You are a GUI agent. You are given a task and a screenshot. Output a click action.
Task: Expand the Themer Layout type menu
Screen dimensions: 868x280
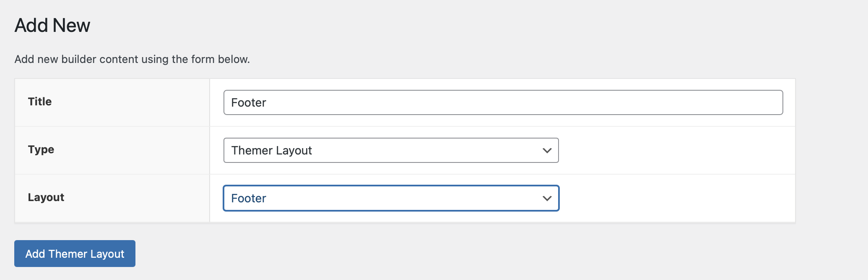pos(391,150)
